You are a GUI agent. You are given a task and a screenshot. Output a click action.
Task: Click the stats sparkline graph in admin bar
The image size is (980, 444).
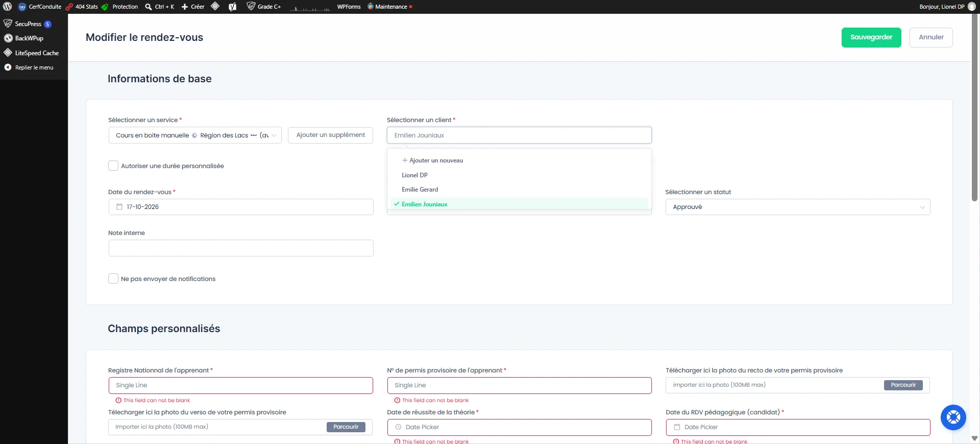(x=310, y=8)
